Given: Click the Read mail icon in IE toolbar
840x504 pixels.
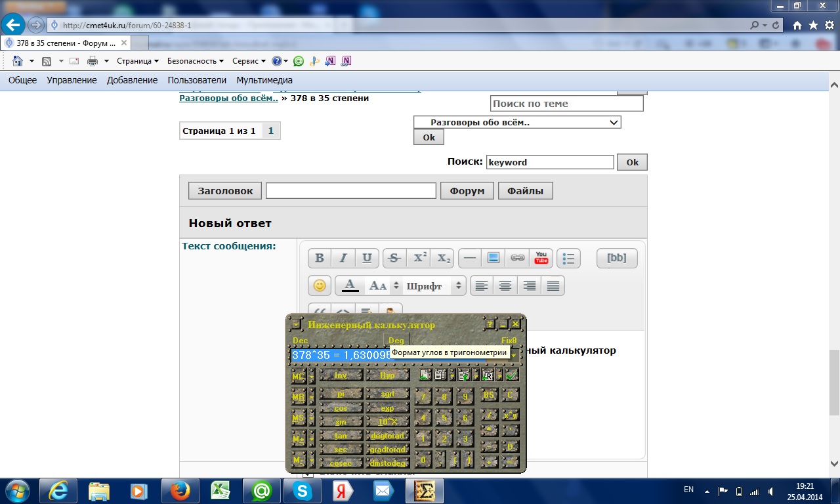Looking at the screenshot, I should coord(74,61).
